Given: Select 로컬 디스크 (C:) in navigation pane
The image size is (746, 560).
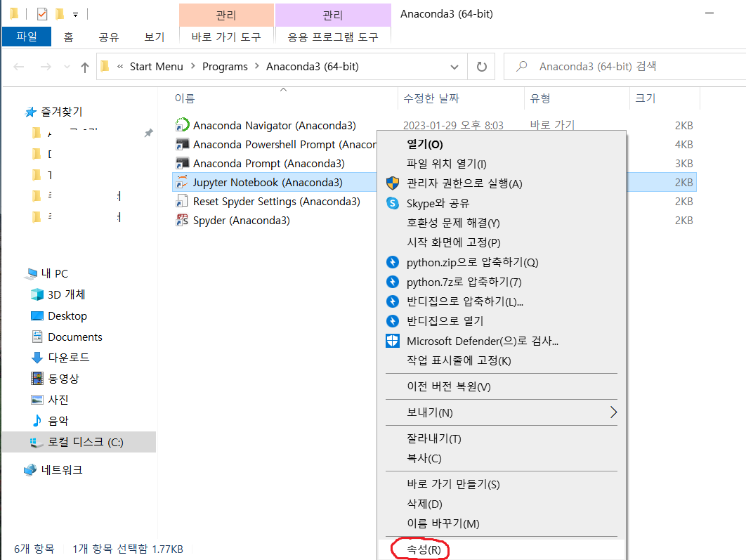Looking at the screenshot, I should [x=79, y=442].
